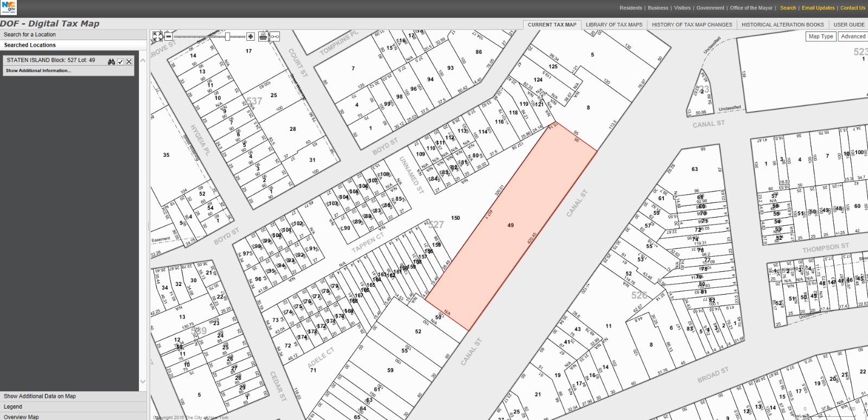The image size is (868, 420).
Task: Click the print map icon
Action: pyautogui.click(x=263, y=36)
